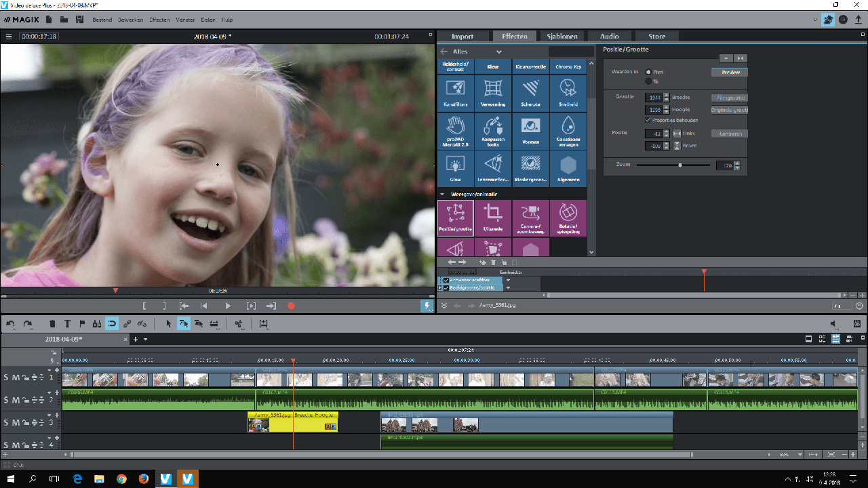
Task: Set a marker with the flag icon
Action: [82, 324]
